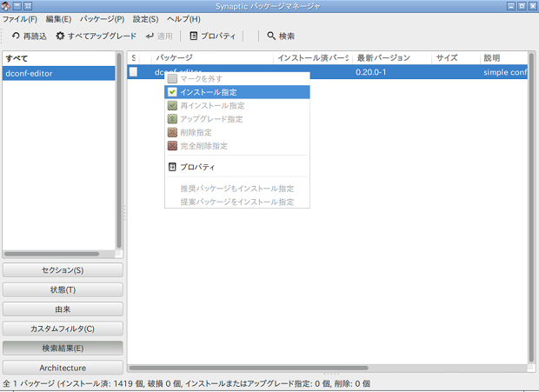Screen dimensions: 539x392
Task: Click the Synaptic app icon in title bar
Action: [x=5, y=6]
